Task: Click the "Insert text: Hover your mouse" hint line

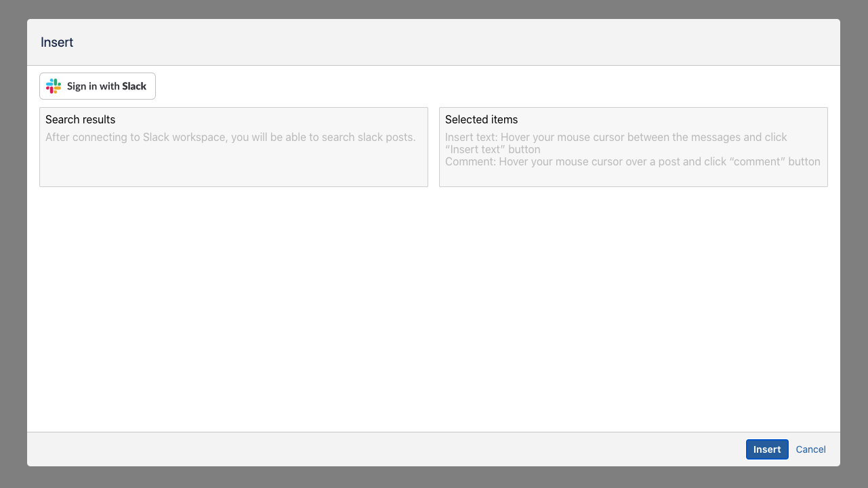Action: [616, 138]
